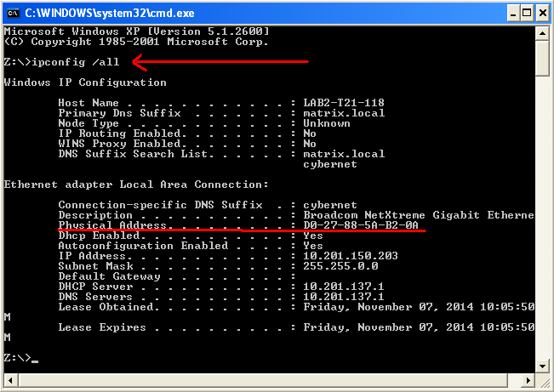Screen dimensions: 554x392
Task: Click the DHCP Server label
Action: tap(95, 287)
